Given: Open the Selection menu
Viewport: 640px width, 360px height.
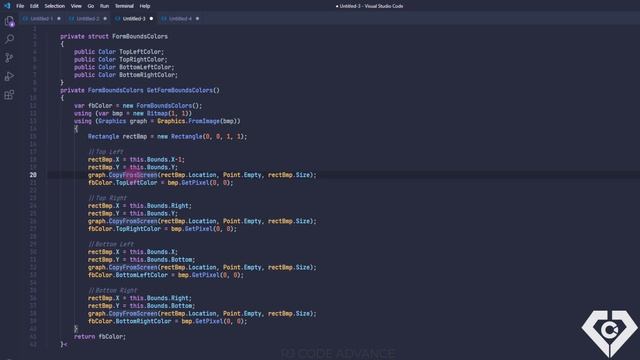Looking at the screenshot, I should point(55,6).
